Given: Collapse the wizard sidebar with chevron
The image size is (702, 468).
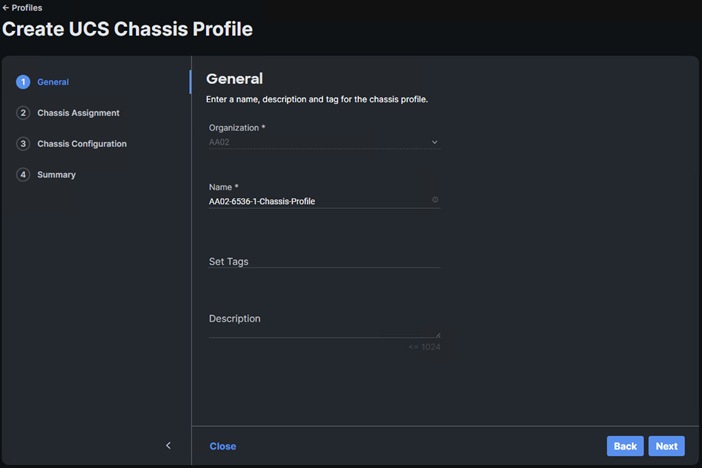Looking at the screenshot, I should 168,445.
